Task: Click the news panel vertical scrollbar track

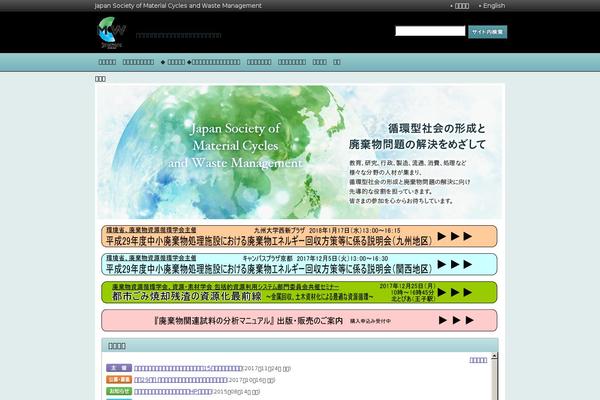Action: point(494,379)
